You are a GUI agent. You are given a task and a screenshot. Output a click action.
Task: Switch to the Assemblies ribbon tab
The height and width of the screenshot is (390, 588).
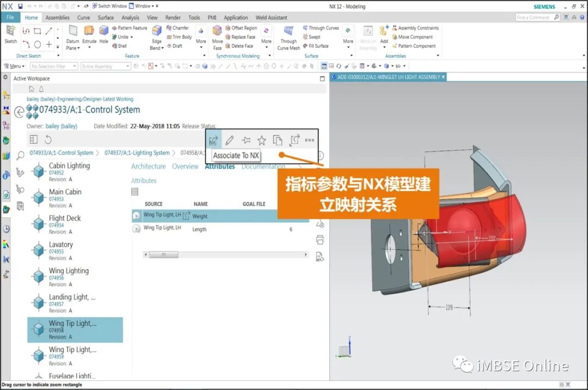click(57, 17)
